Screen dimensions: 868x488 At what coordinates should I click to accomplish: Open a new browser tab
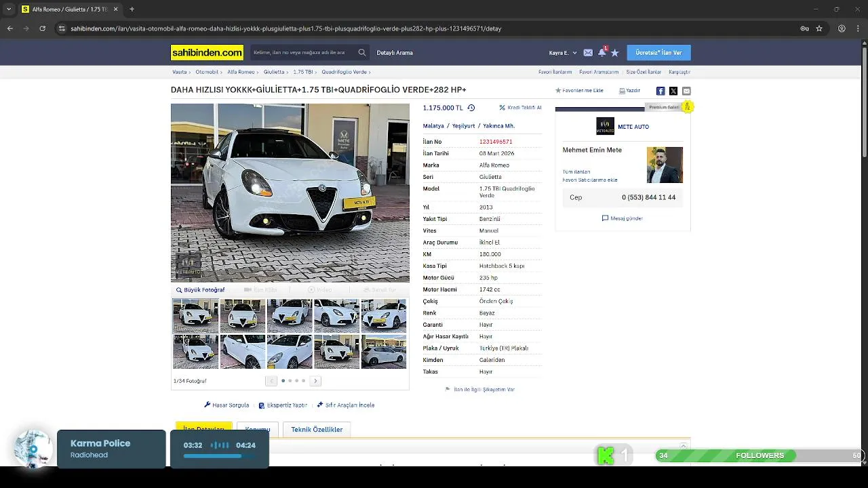[132, 9]
